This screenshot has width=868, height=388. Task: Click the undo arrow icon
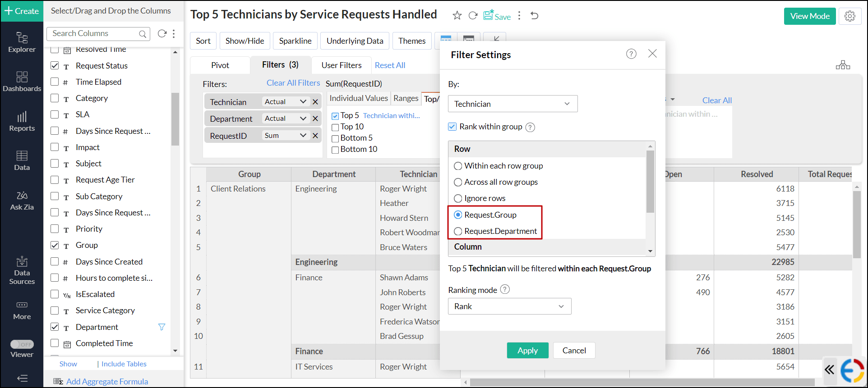click(x=535, y=16)
